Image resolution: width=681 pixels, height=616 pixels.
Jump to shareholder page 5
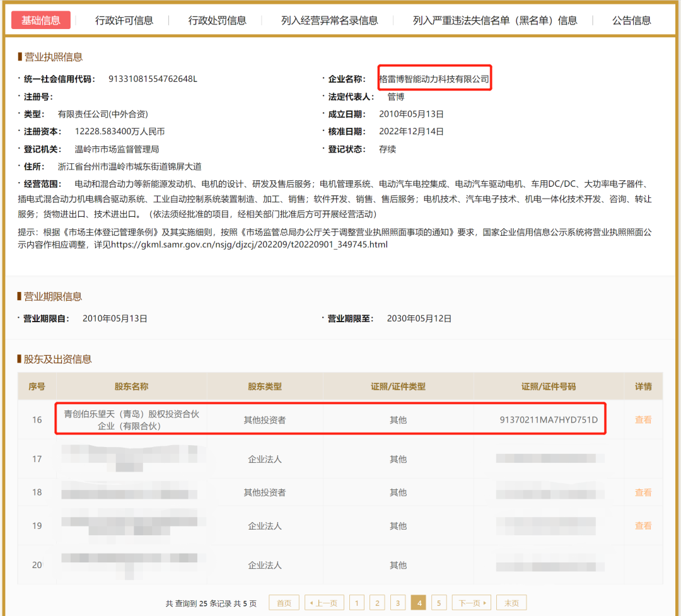[x=439, y=603]
